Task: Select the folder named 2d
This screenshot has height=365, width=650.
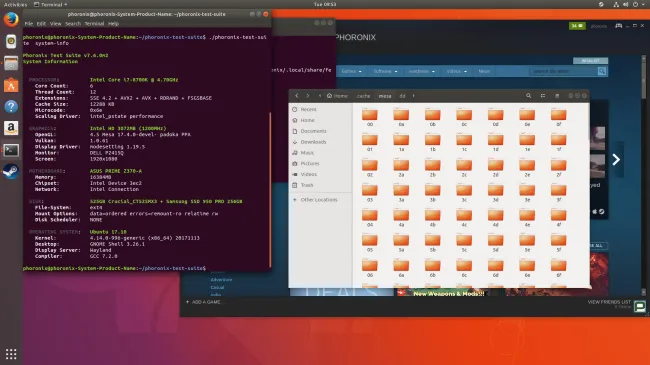Action: (495, 168)
